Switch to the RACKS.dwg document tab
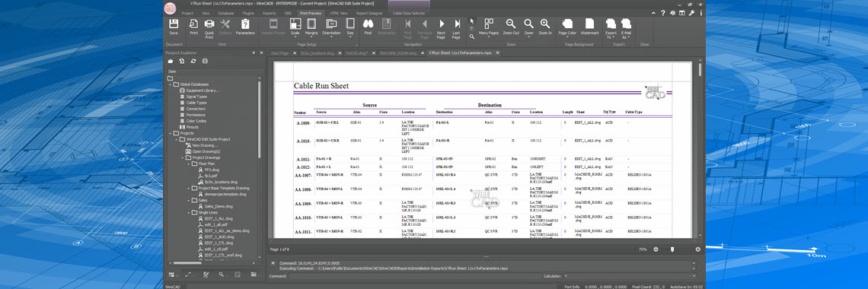This screenshot has width=868, height=289. pos(358,53)
